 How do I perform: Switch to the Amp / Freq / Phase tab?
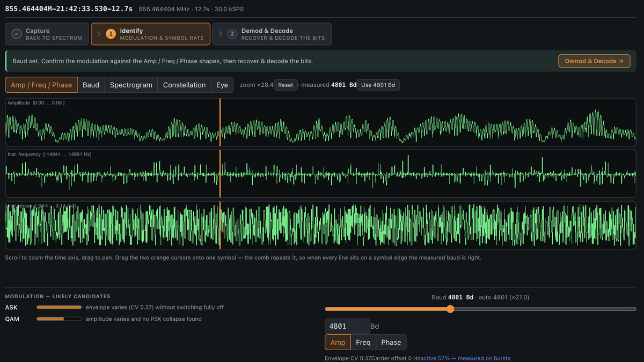41,85
